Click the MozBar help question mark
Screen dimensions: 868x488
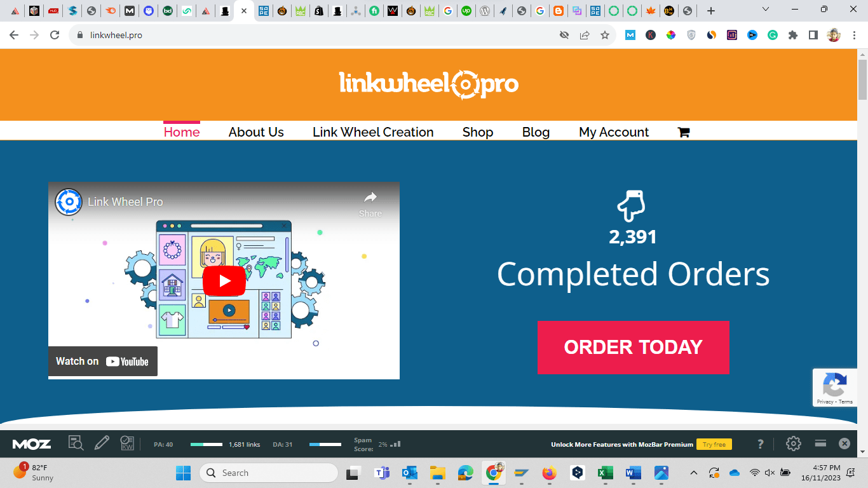pyautogui.click(x=761, y=444)
